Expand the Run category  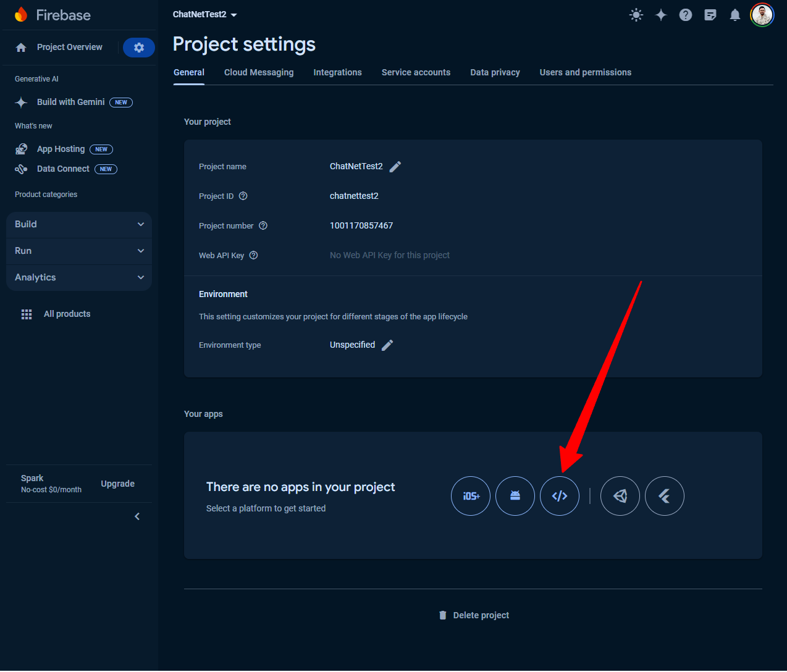tap(79, 251)
